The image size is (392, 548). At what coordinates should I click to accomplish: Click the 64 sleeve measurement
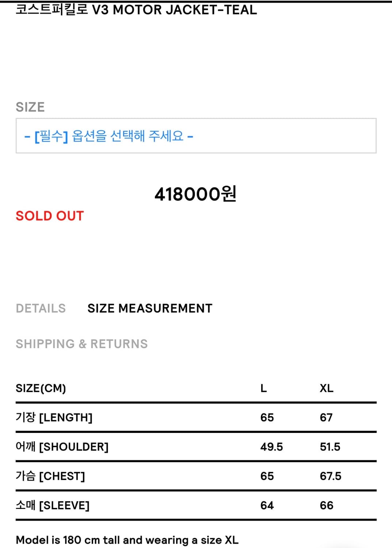[267, 505]
